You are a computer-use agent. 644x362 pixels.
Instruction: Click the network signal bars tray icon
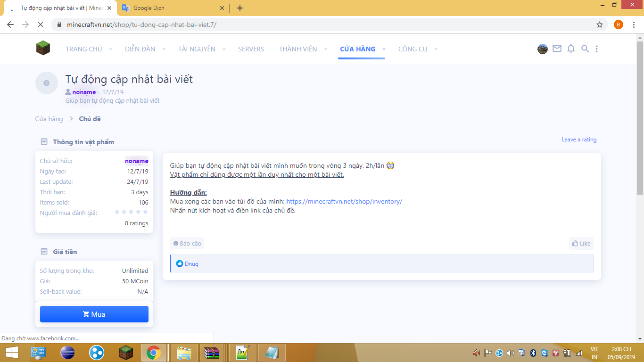(578, 353)
